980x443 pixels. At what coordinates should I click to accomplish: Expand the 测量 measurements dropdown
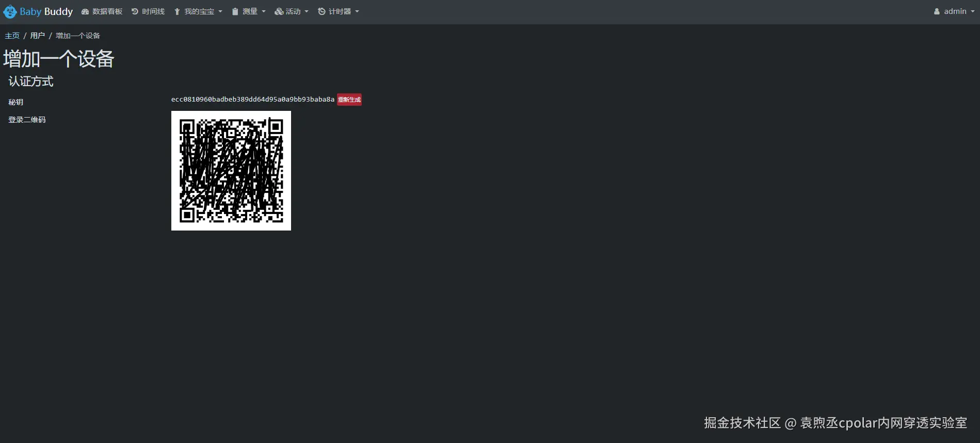pyautogui.click(x=249, y=11)
